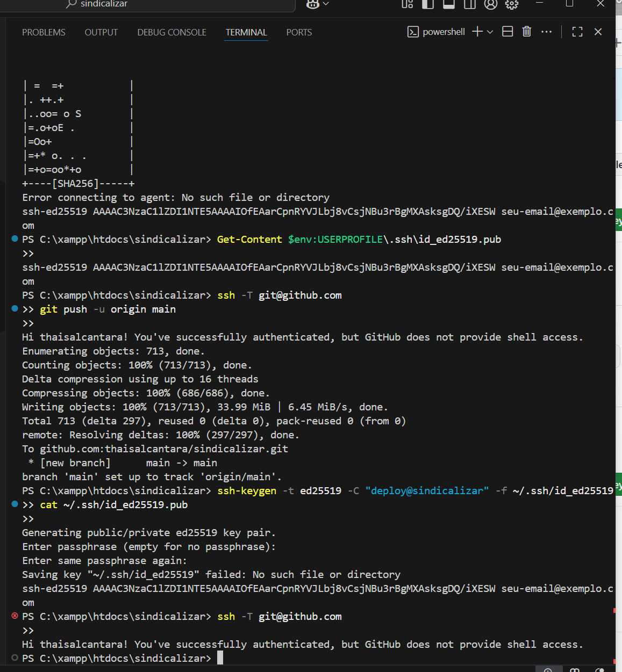
Task: Switch to the PROBLEMS tab
Action: click(44, 32)
